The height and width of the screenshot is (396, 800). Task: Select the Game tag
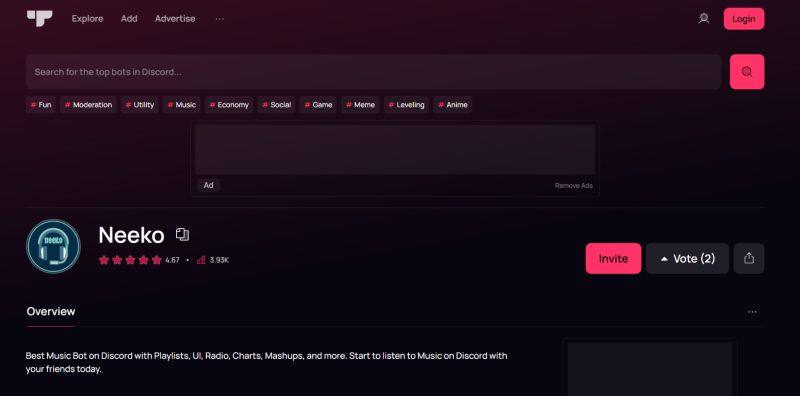click(318, 105)
